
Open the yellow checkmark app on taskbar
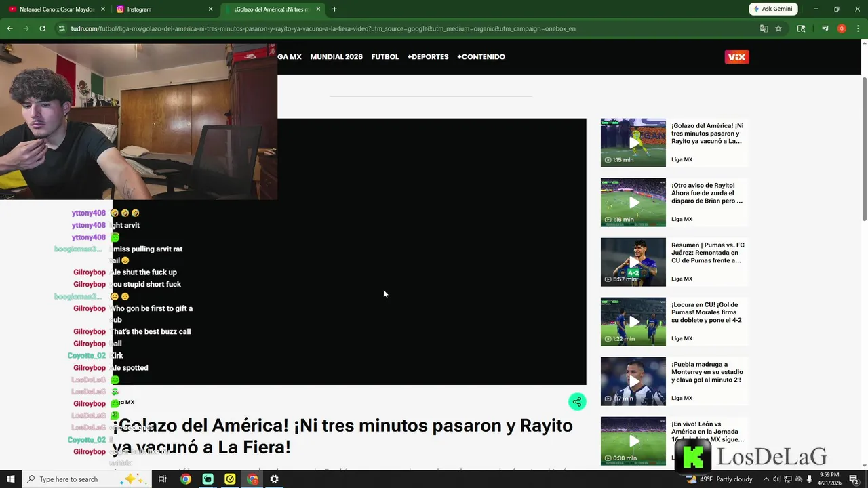(231, 479)
